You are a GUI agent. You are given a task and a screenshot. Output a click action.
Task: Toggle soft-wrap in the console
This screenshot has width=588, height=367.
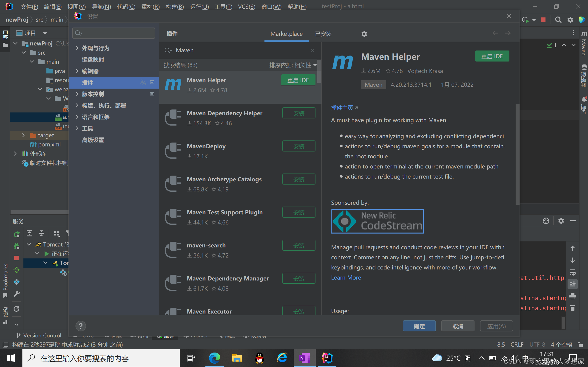pos(572,272)
